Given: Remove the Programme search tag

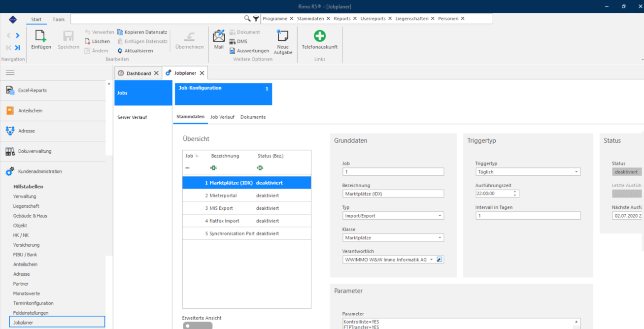Looking at the screenshot, I should pos(291,19).
